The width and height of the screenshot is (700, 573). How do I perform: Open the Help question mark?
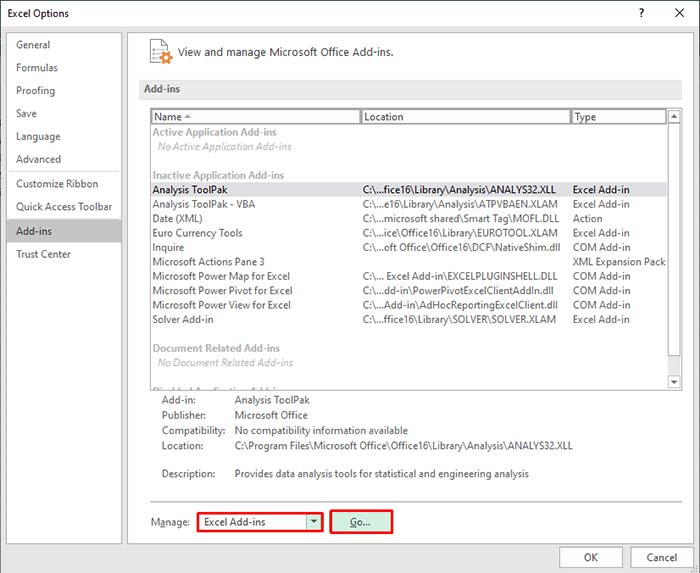[x=642, y=13]
